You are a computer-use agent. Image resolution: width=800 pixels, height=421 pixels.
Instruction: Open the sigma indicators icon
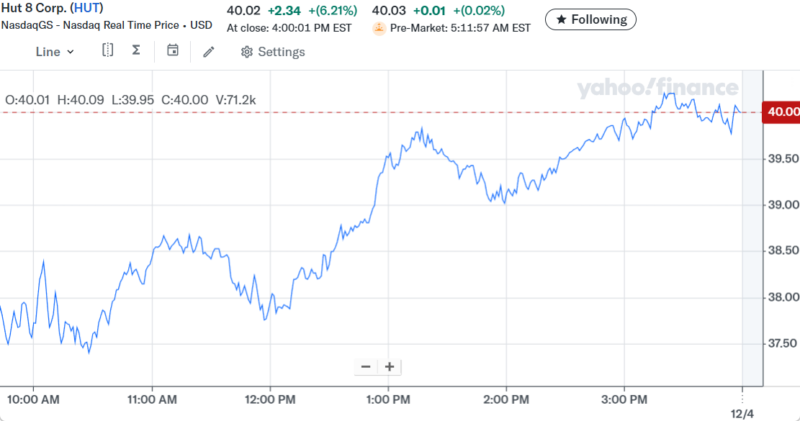pyautogui.click(x=136, y=50)
